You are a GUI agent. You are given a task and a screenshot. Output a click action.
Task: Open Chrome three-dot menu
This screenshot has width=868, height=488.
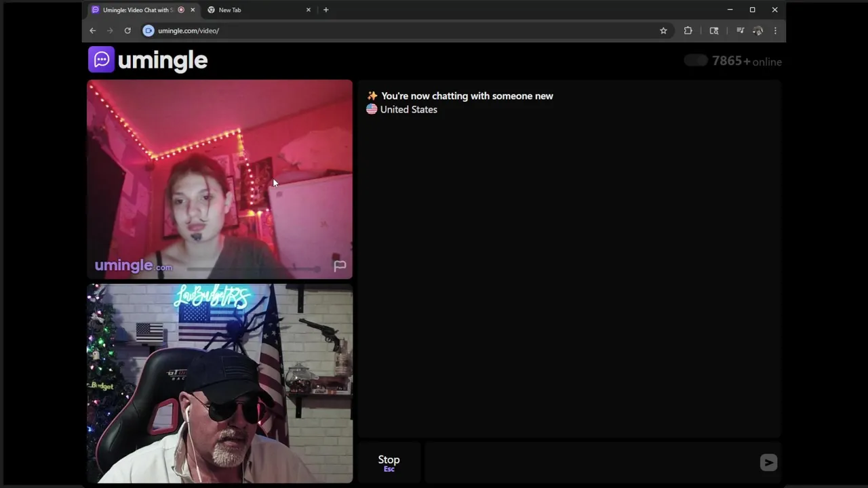[x=775, y=30]
